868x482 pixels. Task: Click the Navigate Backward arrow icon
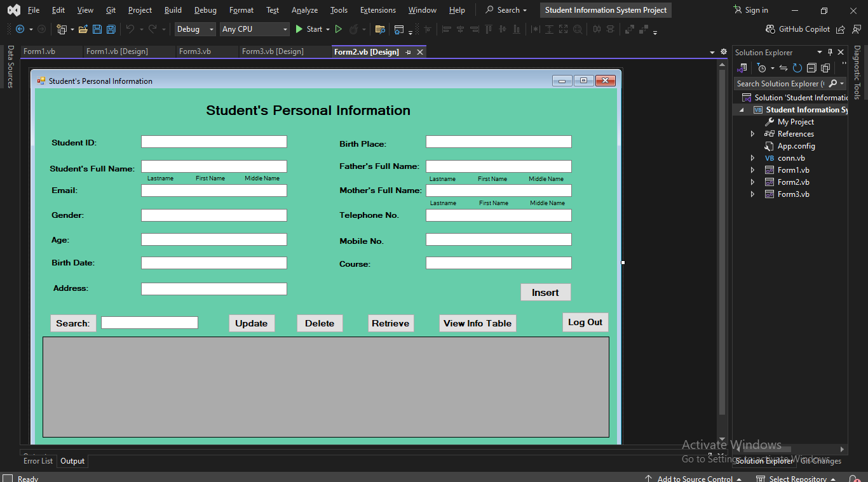(20, 29)
